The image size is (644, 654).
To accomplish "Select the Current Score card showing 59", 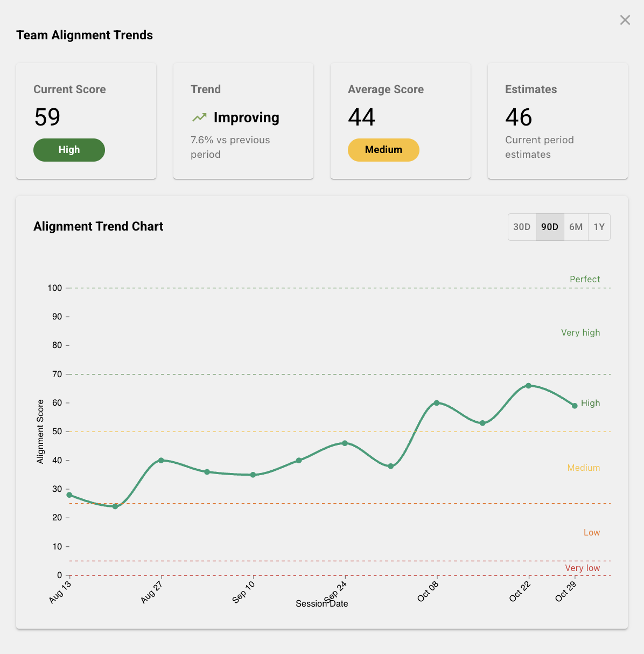I will point(86,120).
